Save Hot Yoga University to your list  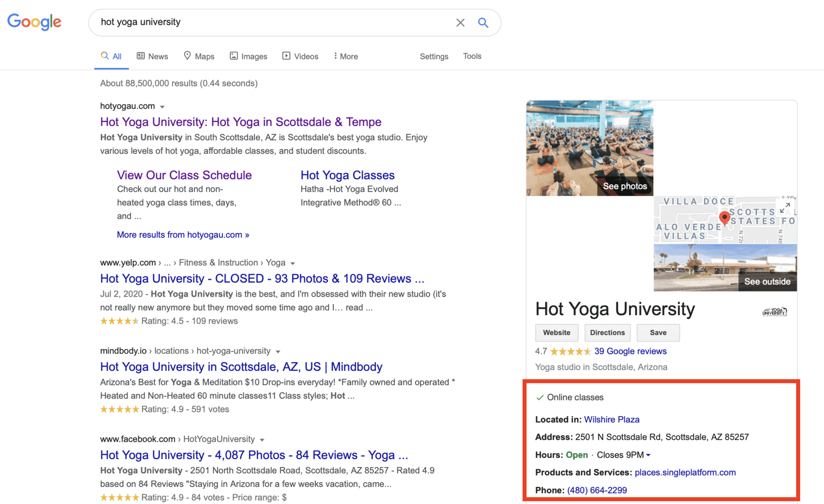[x=658, y=332]
